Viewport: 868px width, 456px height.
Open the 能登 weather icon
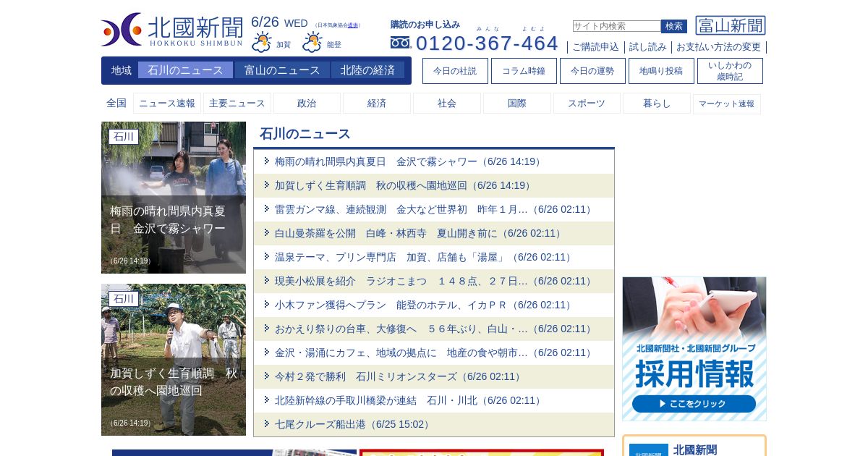(312, 42)
